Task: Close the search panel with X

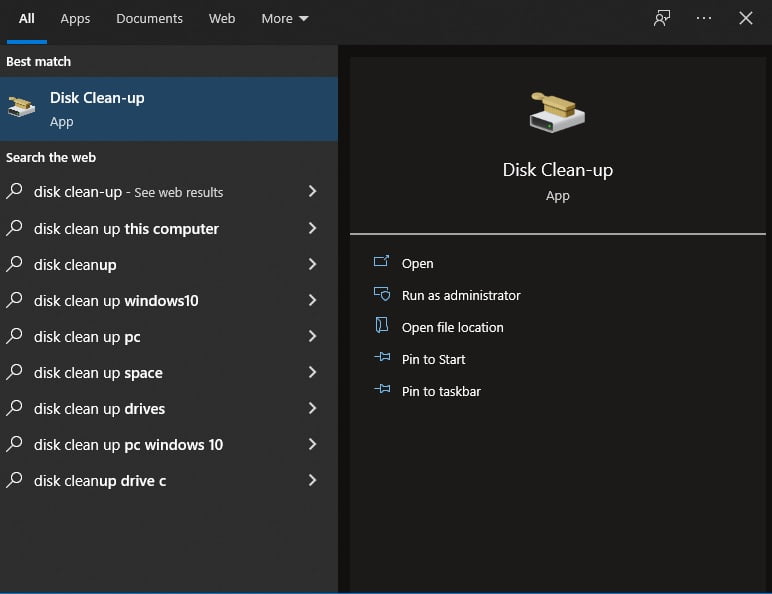Action: 745,18
